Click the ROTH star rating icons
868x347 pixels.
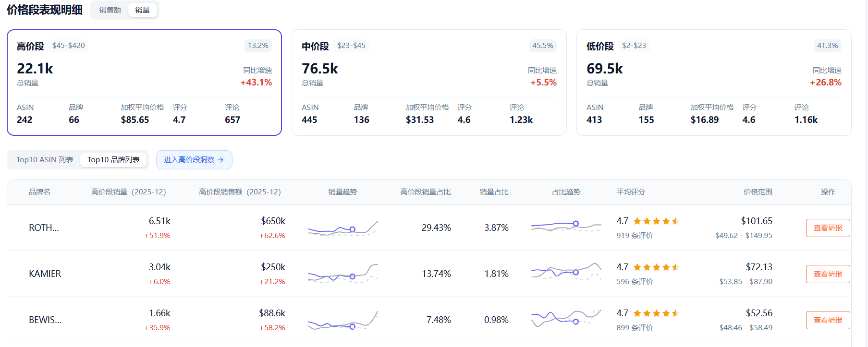[656, 221]
